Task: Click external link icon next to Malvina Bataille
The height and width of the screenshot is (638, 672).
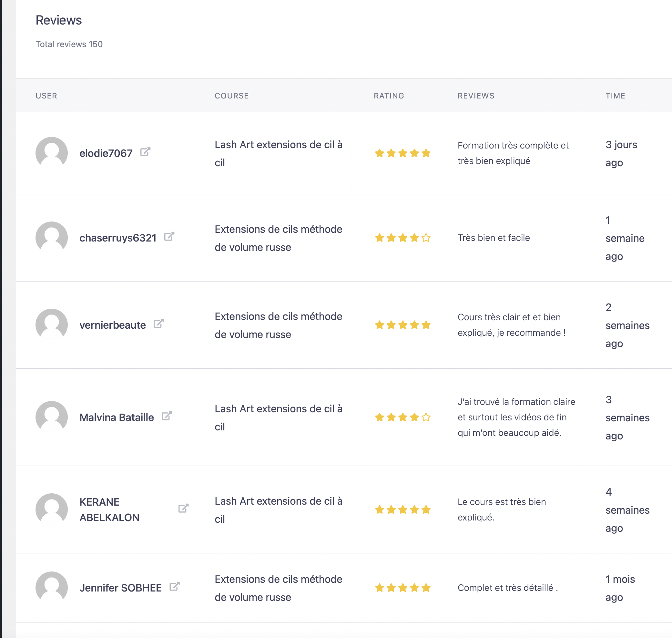Action: pyautogui.click(x=167, y=416)
